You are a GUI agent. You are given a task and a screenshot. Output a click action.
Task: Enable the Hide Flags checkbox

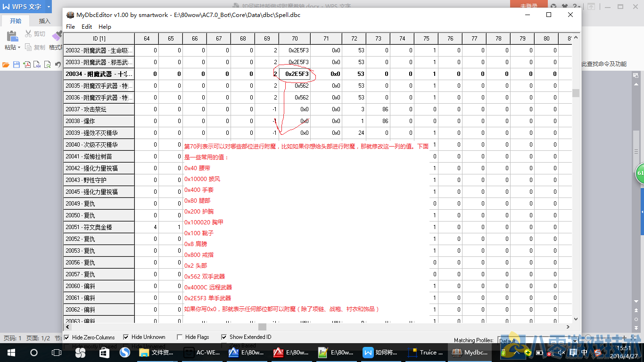coord(180,337)
